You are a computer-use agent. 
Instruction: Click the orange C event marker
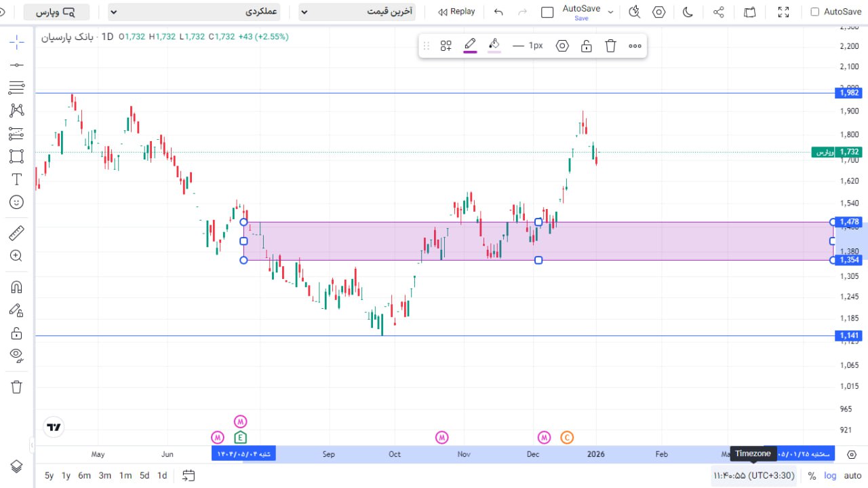[x=567, y=438]
